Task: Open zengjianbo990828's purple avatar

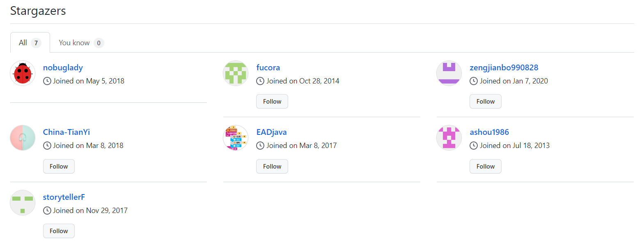Action: tap(449, 73)
